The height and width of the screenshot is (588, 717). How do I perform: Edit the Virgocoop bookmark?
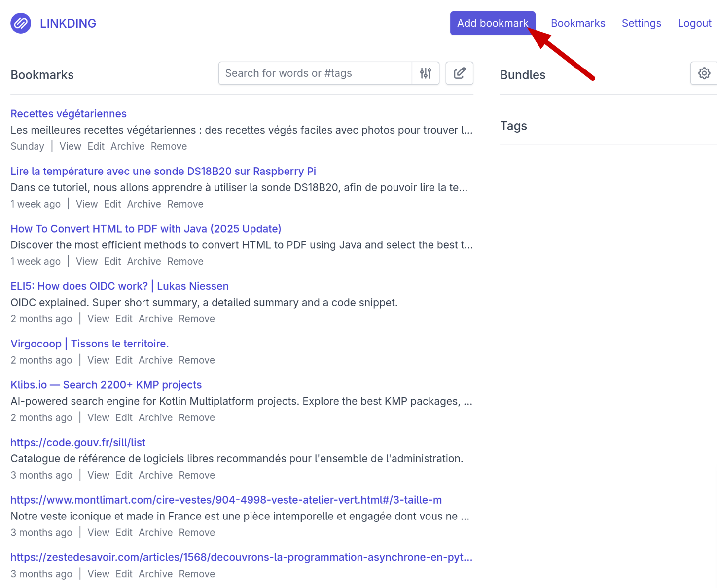click(124, 360)
